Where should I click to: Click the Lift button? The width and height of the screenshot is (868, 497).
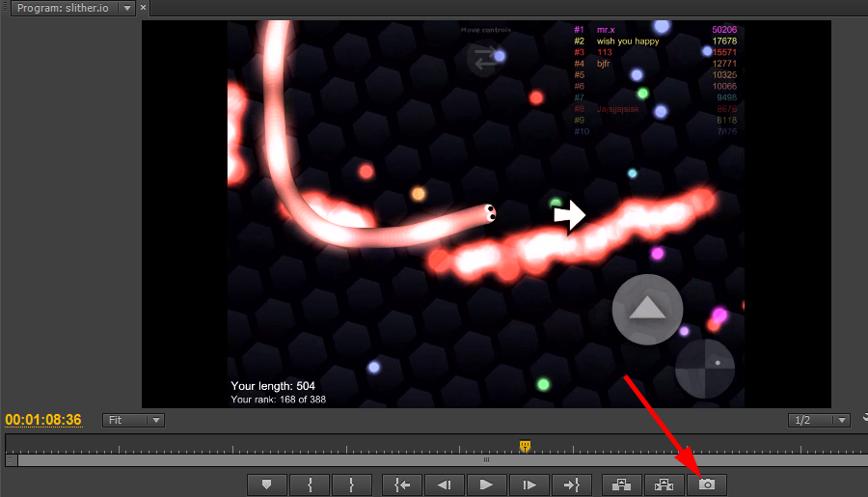point(622,485)
